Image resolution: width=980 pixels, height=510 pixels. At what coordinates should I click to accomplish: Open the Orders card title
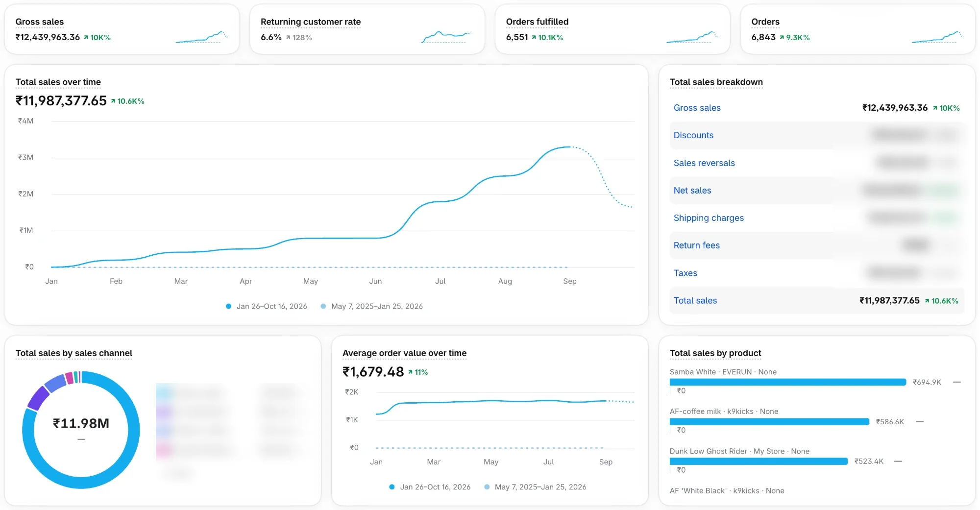(x=765, y=22)
